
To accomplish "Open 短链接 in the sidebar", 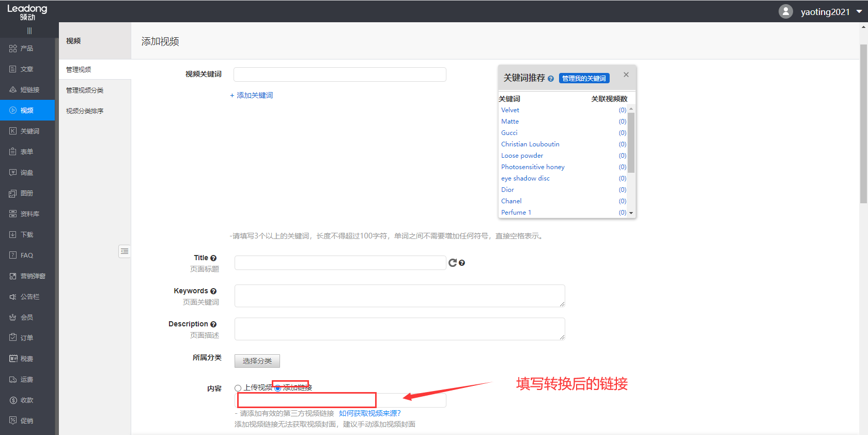I will [x=29, y=90].
